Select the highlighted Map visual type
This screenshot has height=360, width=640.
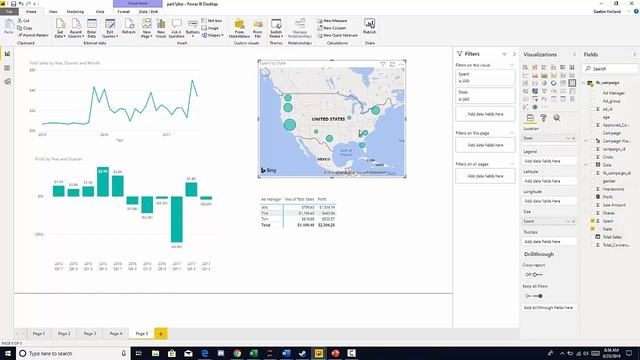pos(572,83)
